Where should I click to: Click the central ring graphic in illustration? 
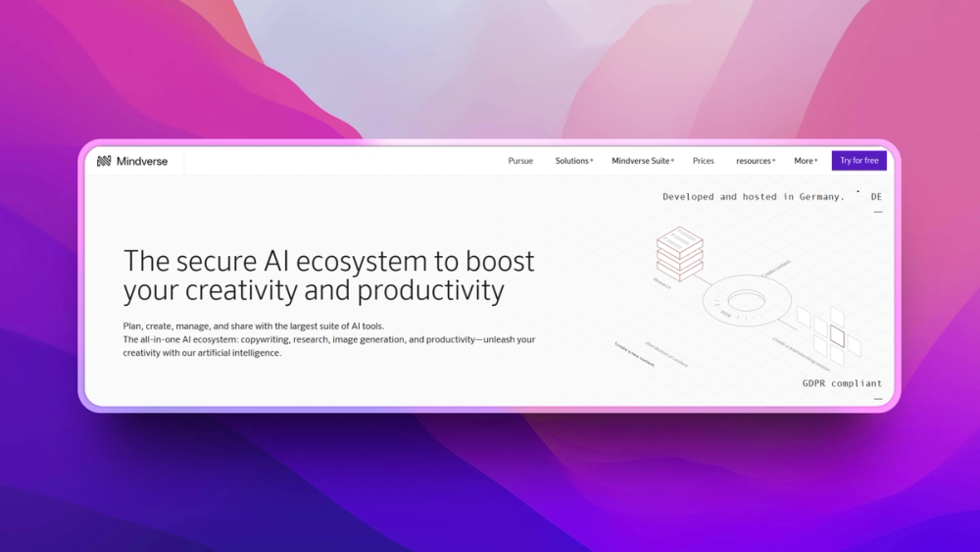[747, 301]
